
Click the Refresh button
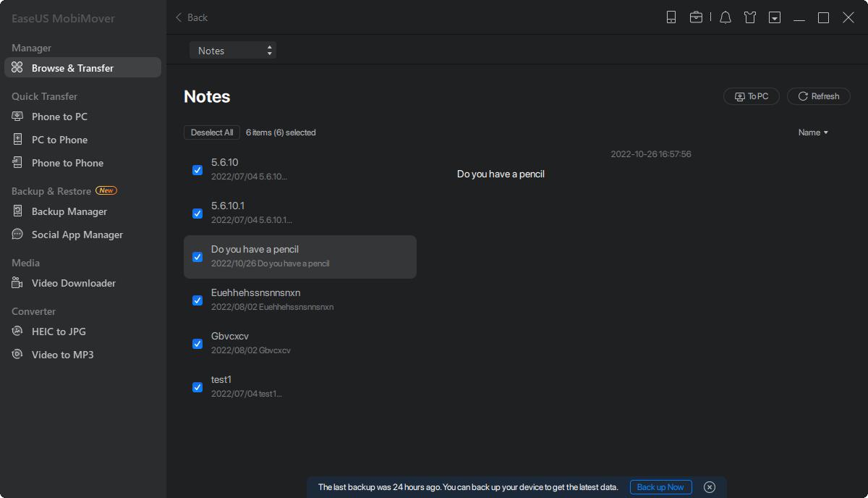[818, 96]
